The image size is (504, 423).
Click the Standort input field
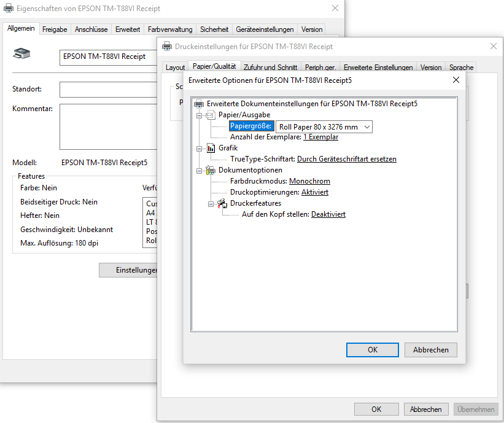[x=108, y=90]
